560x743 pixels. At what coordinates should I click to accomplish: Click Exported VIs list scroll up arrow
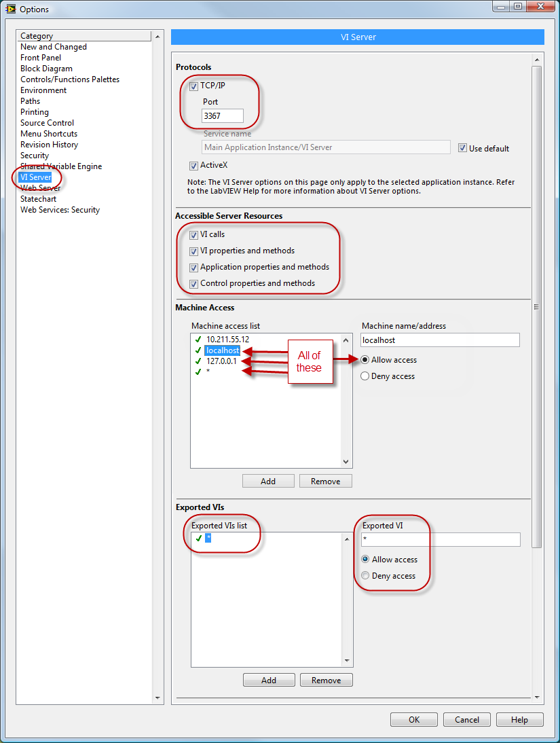click(x=347, y=539)
